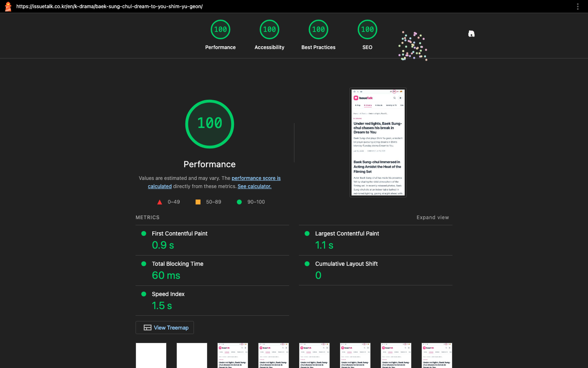This screenshot has width=588, height=368.
Task: Click the View Treemap button
Action: coord(165,328)
